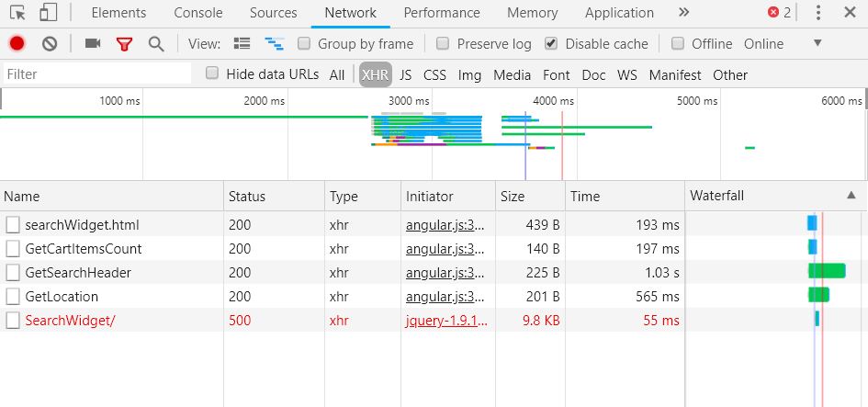
Task: Open the jquery-1.9.1 initiator link
Action: 445,320
